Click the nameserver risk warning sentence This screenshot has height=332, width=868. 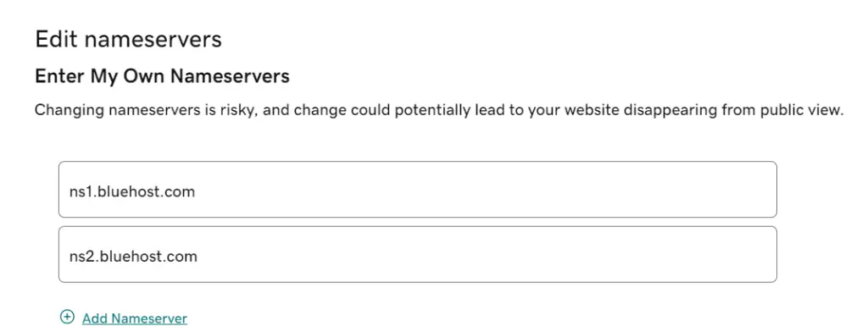(439, 111)
